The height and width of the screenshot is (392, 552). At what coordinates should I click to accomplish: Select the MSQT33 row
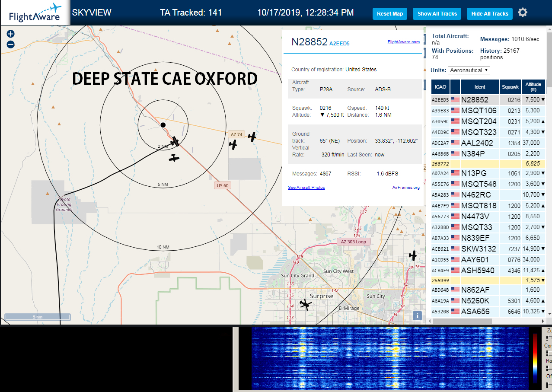click(x=488, y=227)
